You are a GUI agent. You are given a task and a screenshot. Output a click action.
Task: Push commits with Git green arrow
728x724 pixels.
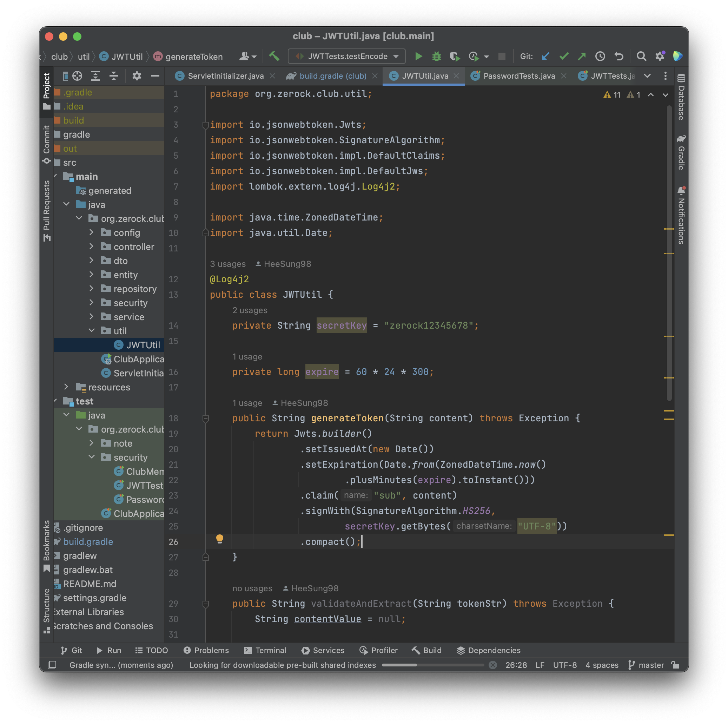[582, 57]
